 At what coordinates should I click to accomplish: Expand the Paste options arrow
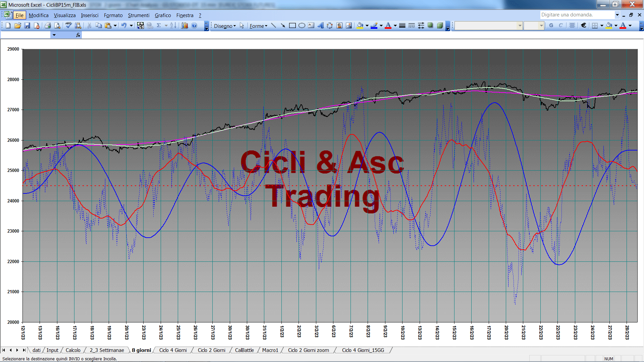(x=115, y=26)
